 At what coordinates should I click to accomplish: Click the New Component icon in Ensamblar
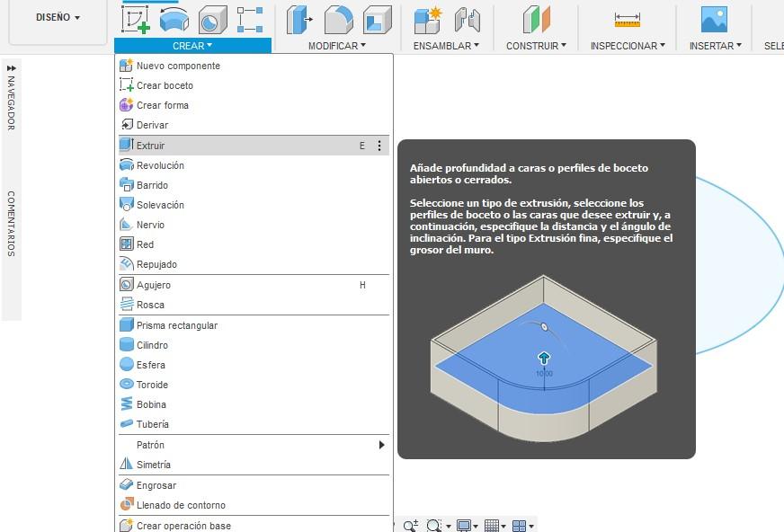(428, 20)
